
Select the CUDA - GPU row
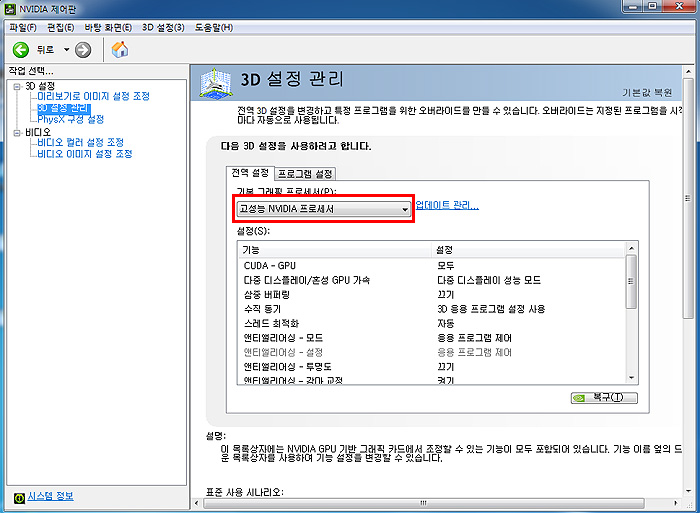(432, 266)
